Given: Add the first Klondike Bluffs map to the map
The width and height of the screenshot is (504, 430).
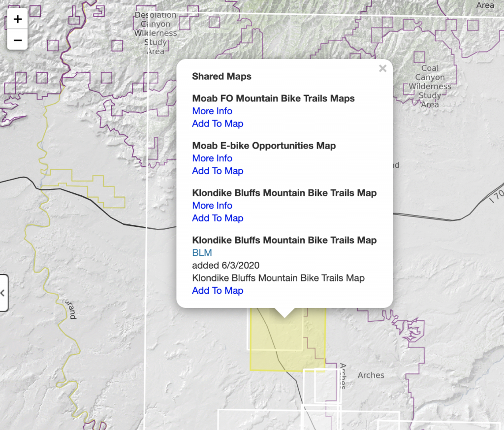Looking at the screenshot, I should coord(218,218).
